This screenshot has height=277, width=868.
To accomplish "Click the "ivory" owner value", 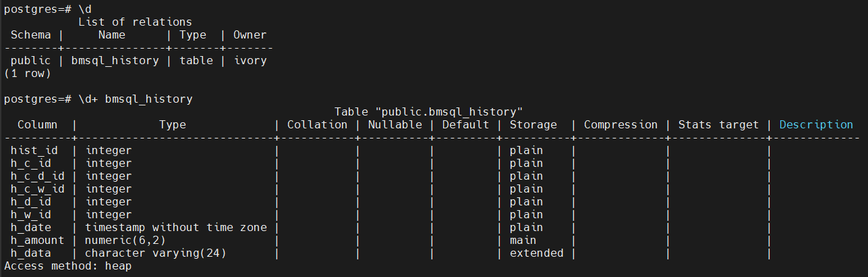I will [250, 61].
